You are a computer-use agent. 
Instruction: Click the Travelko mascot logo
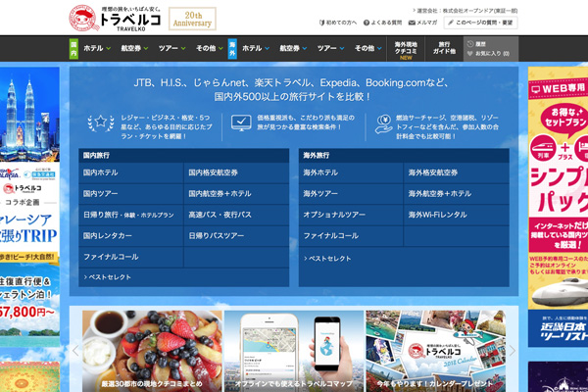(x=84, y=19)
